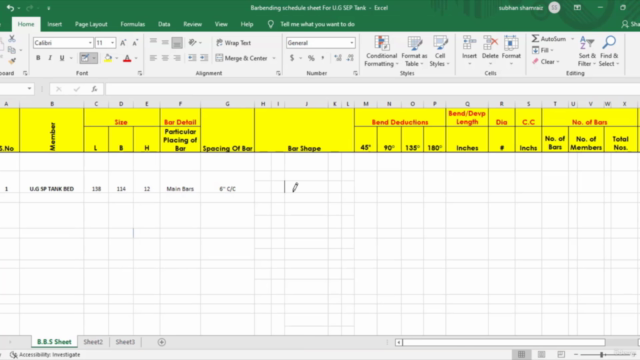Click Insert cells button
The width and height of the screenshot is (640, 360).
[469, 51]
